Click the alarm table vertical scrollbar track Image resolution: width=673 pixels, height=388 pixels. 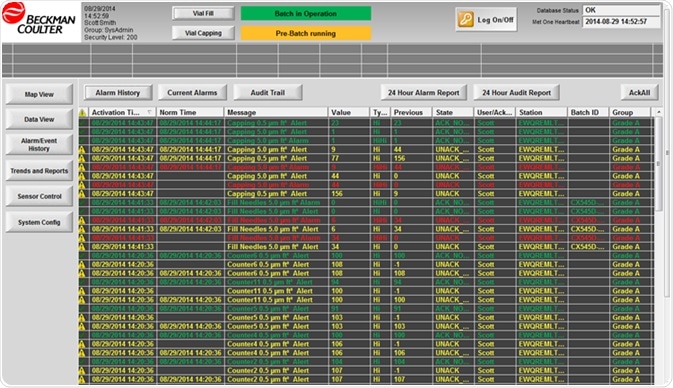659,251
